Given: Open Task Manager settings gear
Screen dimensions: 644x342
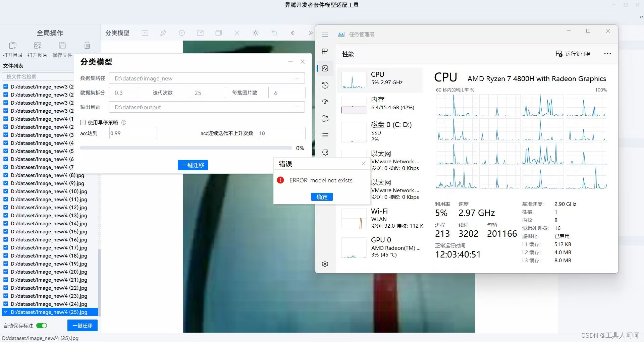Looking at the screenshot, I should pos(325,264).
